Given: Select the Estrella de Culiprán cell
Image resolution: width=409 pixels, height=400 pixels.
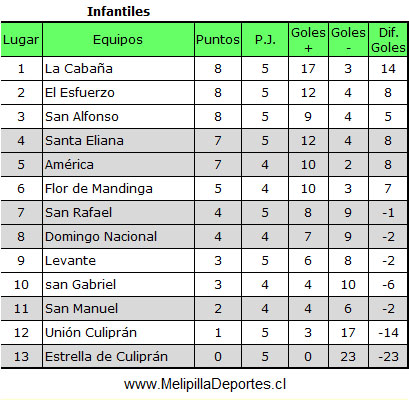Looking at the screenshot, I should click(x=118, y=357).
